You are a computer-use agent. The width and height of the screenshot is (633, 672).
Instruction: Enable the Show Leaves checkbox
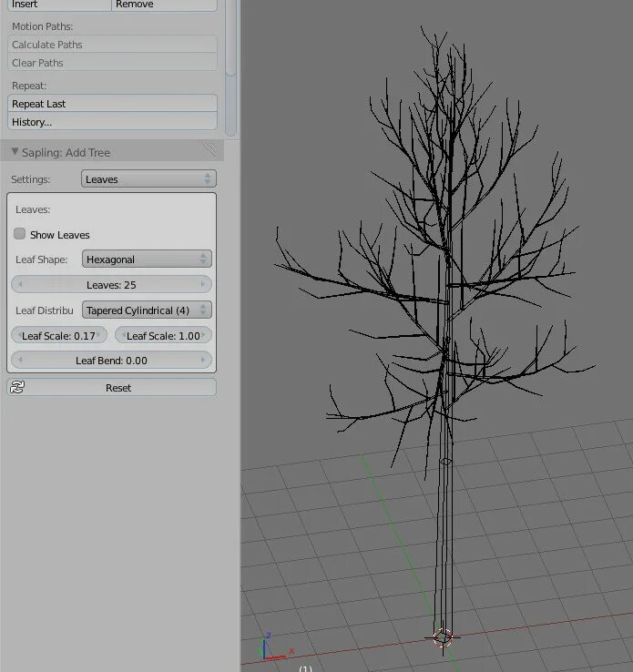coord(19,234)
